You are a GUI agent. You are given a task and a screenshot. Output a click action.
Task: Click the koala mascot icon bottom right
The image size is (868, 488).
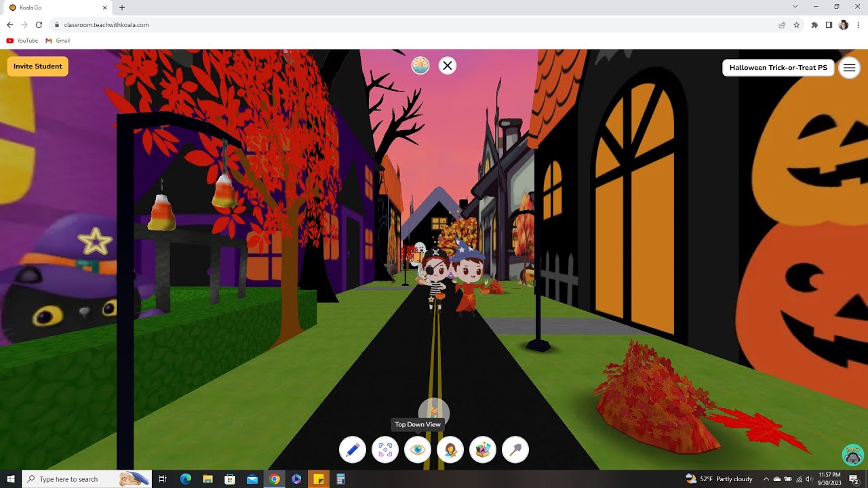852,455
